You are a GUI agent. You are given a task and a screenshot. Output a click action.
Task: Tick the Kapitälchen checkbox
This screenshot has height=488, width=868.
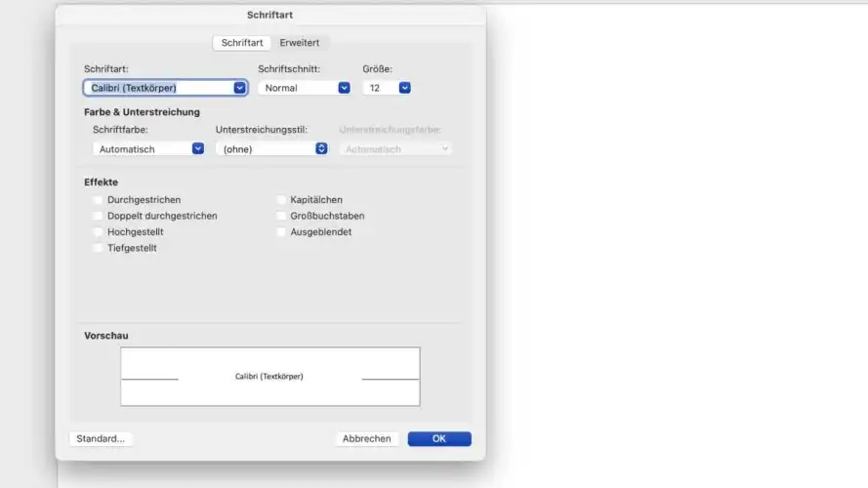point(281,200)
